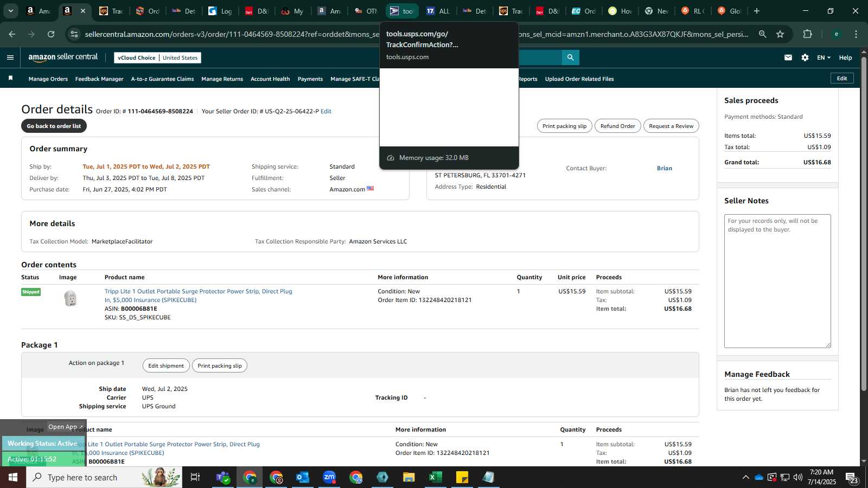
Task: Reload the page with refresh icon
Action: point(51,34)
